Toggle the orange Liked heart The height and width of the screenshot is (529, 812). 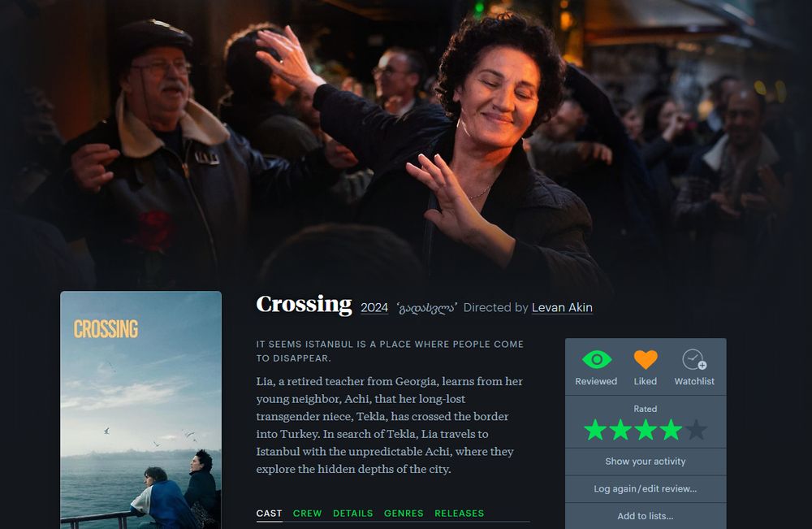coord(646,360)
